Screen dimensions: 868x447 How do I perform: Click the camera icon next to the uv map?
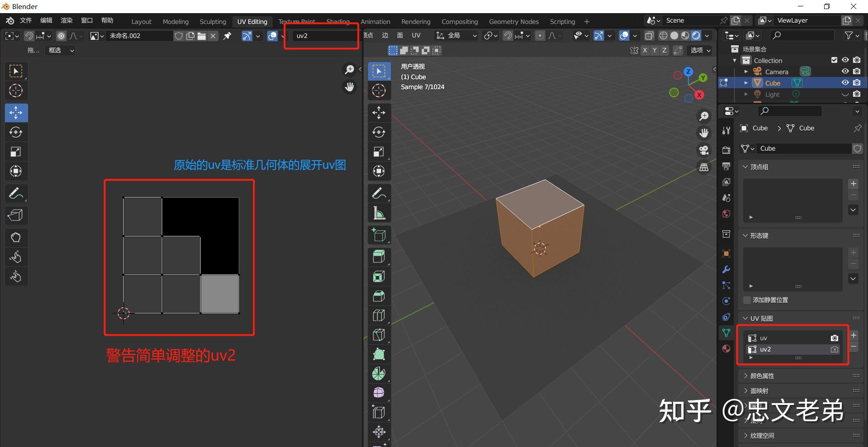834,338
